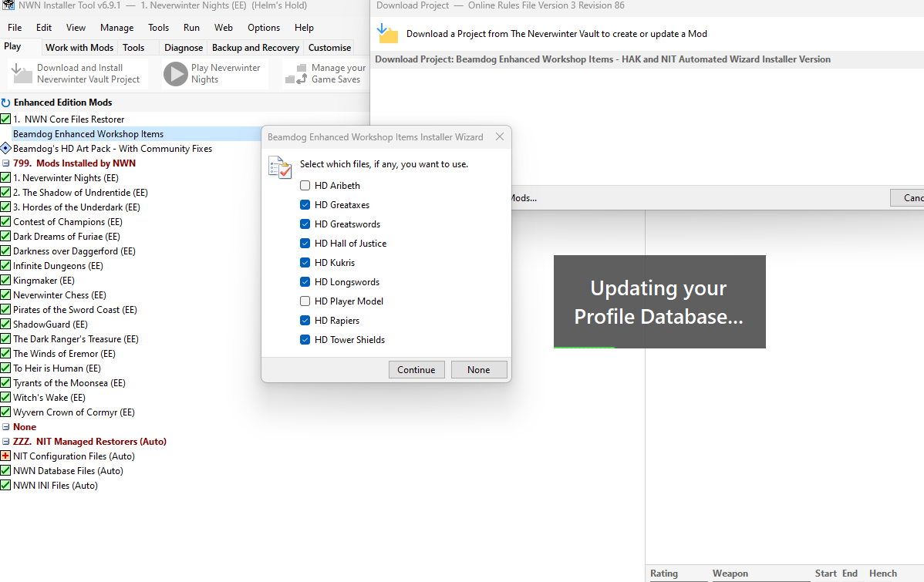The width and height of the screenshot is (924, 582).
Task: Click the None button in wizard
Action: pos(478,370)
